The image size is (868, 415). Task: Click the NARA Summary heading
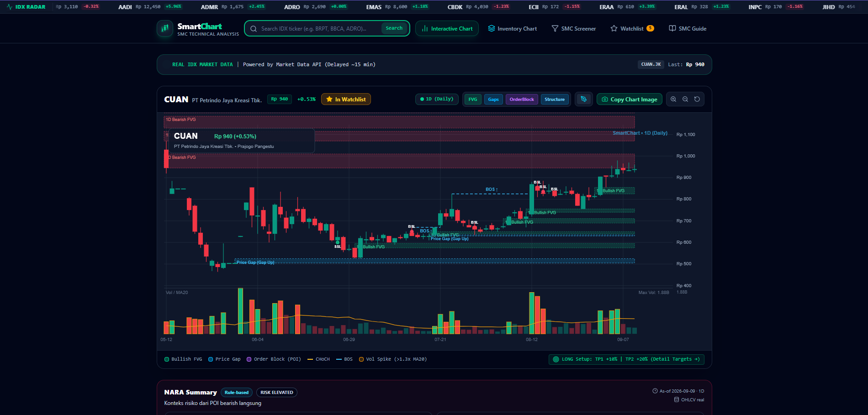[191, 392]
